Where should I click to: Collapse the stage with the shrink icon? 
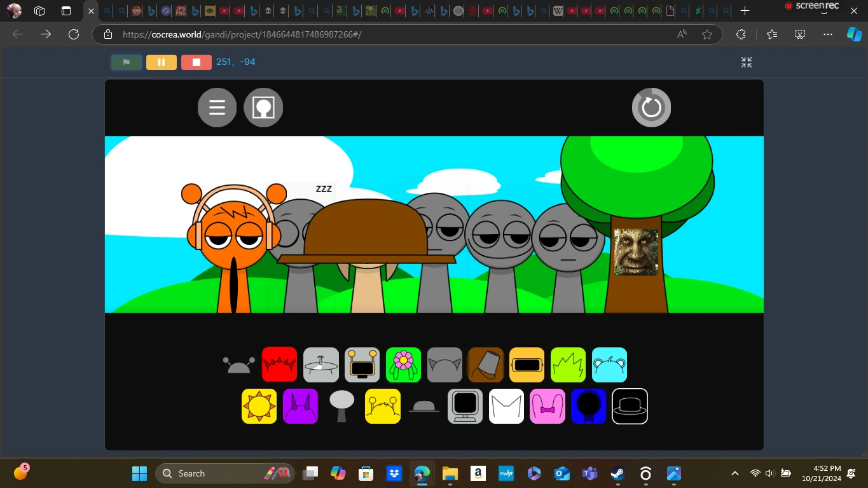pyautogui.click(x=746, y=62)
